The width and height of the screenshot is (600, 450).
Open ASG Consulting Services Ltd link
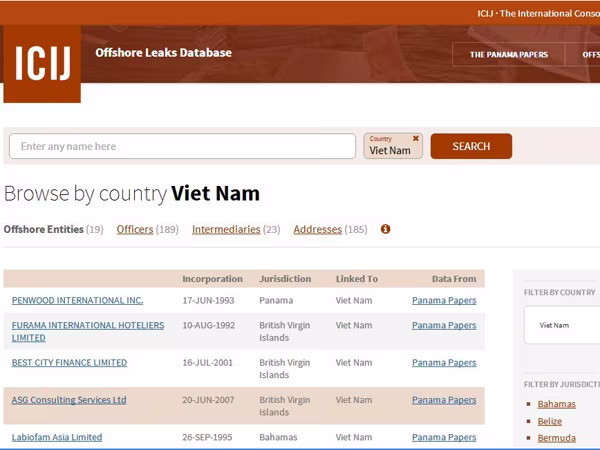click(x=69, y=400)
